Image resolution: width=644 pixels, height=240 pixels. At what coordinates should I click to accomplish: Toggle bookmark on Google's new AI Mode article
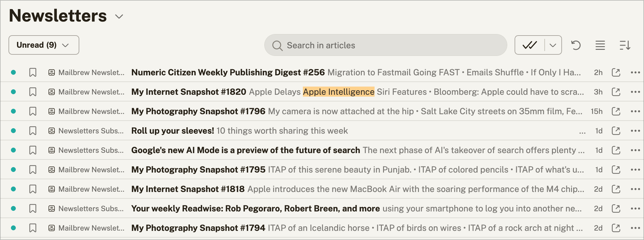[33, 150]
